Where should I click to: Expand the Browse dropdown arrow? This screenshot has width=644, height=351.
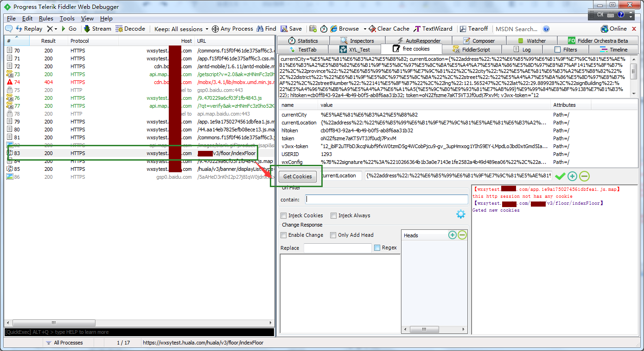pyautogui.click(x=365, y=29)
